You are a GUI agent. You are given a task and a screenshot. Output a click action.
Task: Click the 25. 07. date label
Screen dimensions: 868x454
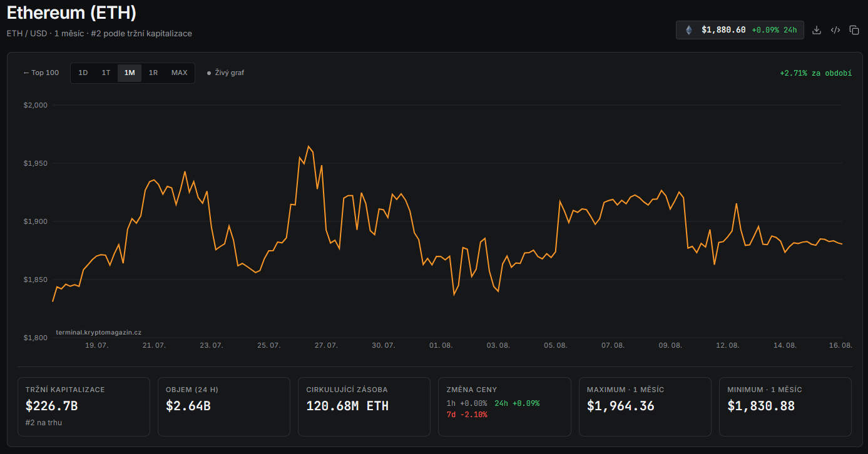(x=268, y=345)
